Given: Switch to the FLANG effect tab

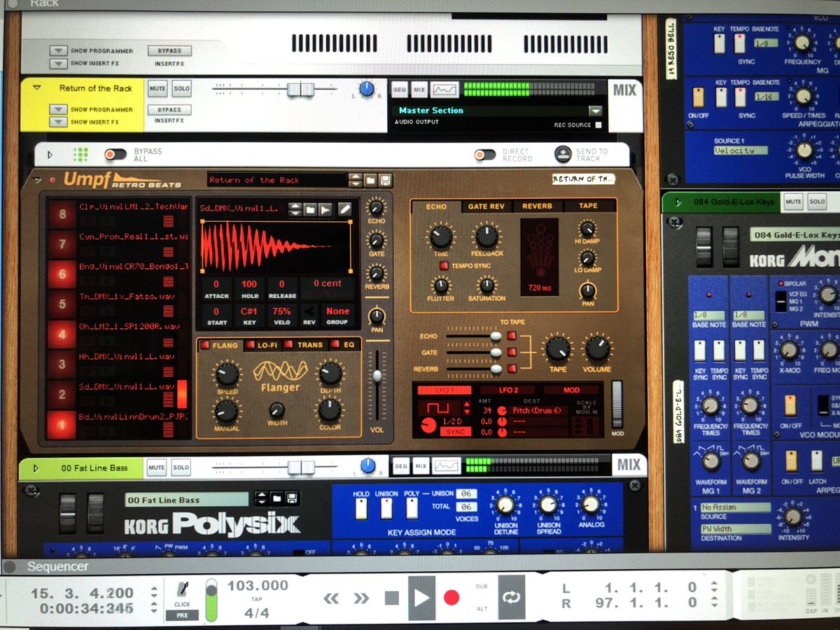Looking at the screenshot, I should (219, 344).
